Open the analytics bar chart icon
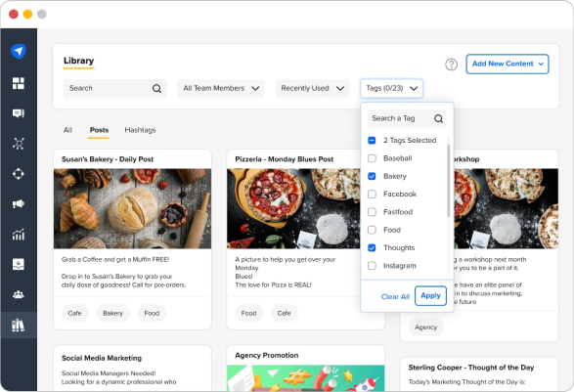574x392 pixels. (x=19, y=235)
